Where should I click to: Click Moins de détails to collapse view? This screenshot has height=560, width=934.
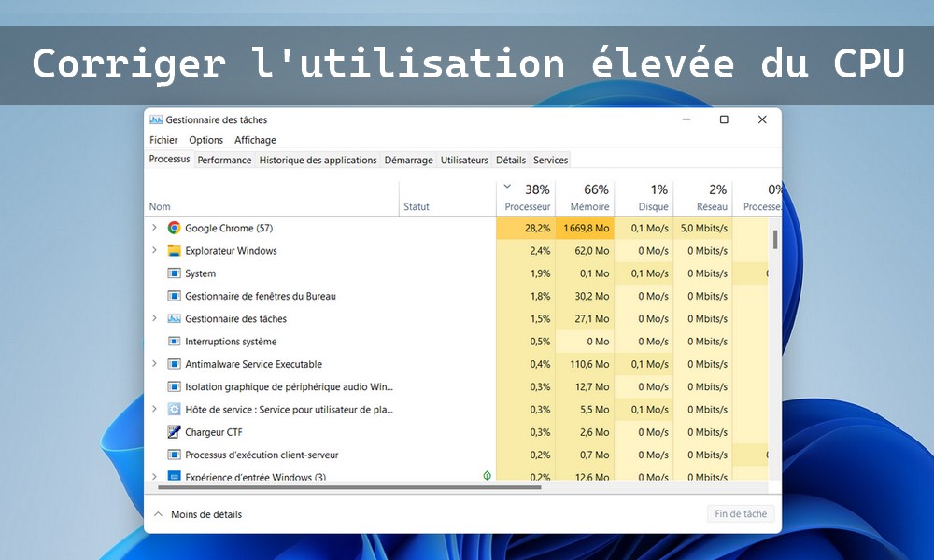pyautogui.click(x=207, y=513)
